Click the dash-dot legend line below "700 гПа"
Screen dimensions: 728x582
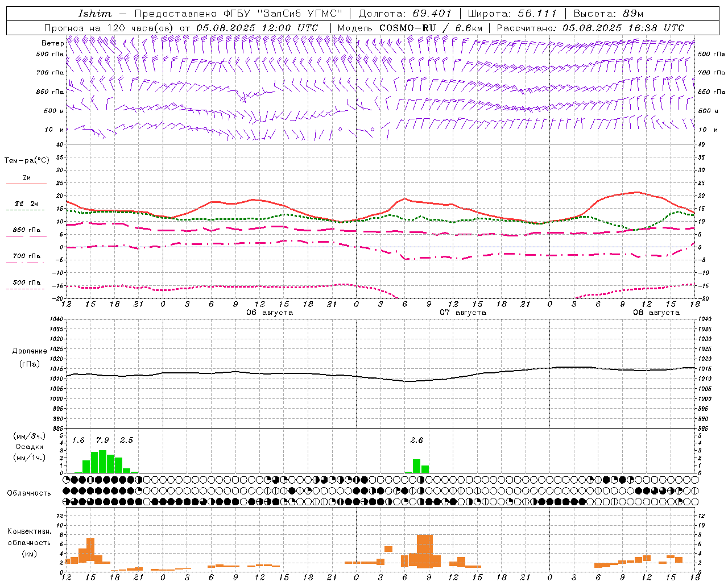[x=26, y=263]
